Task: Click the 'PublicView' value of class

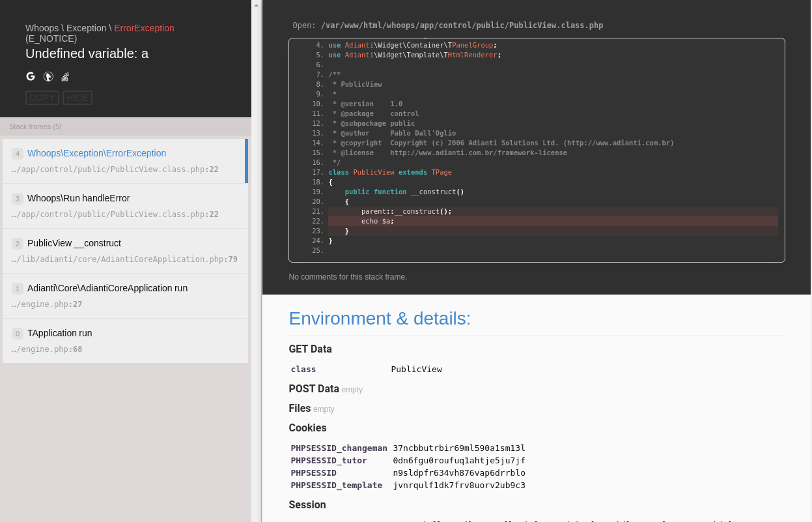Action: click(416, 370)
